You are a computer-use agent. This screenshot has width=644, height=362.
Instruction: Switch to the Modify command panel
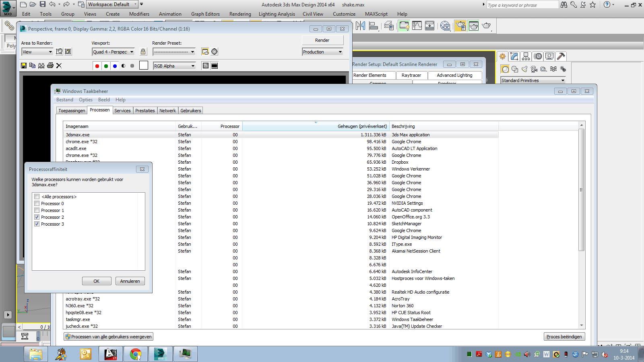pos(514,56)
